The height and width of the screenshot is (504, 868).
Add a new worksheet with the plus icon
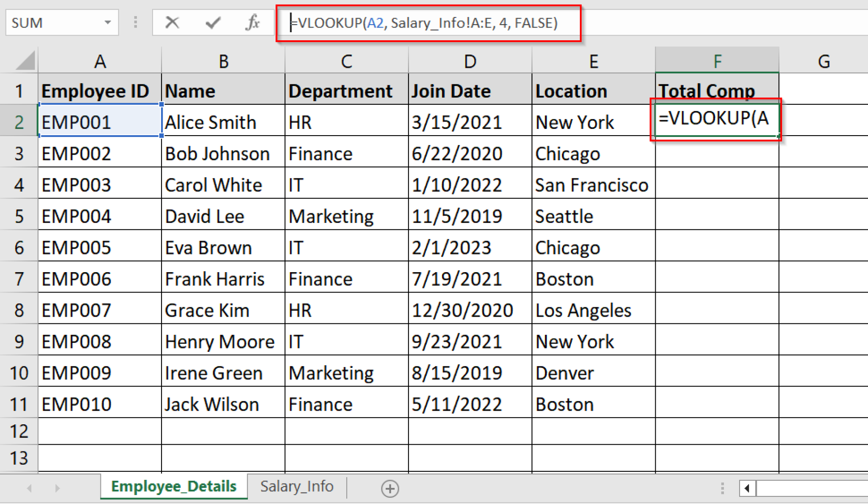389,488
